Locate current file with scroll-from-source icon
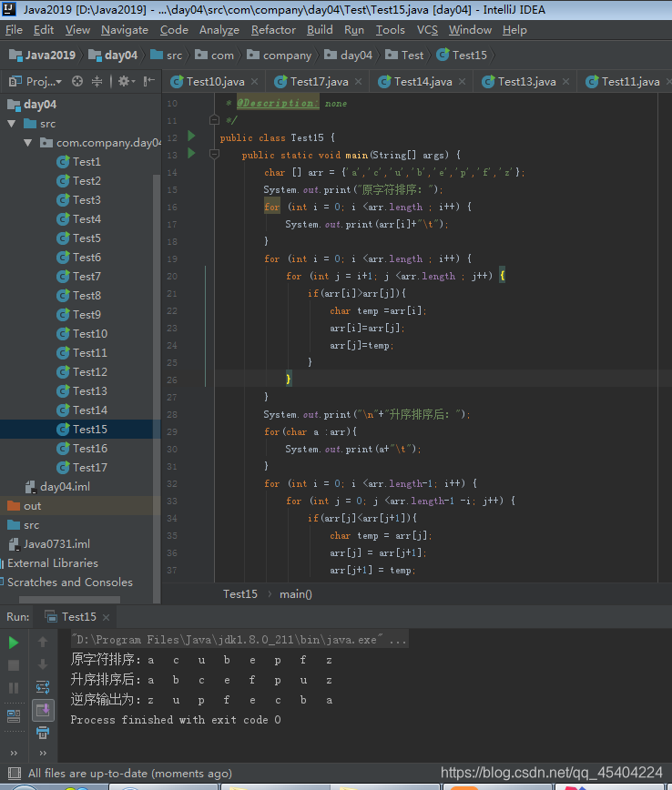The image size is (672, 790). 77,81
